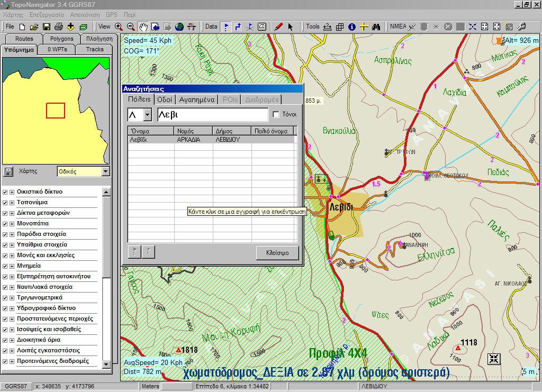This screenshot has height=392, width=542.
Task: Click the red pen drawing tool
Action: (x=278, y=27)
